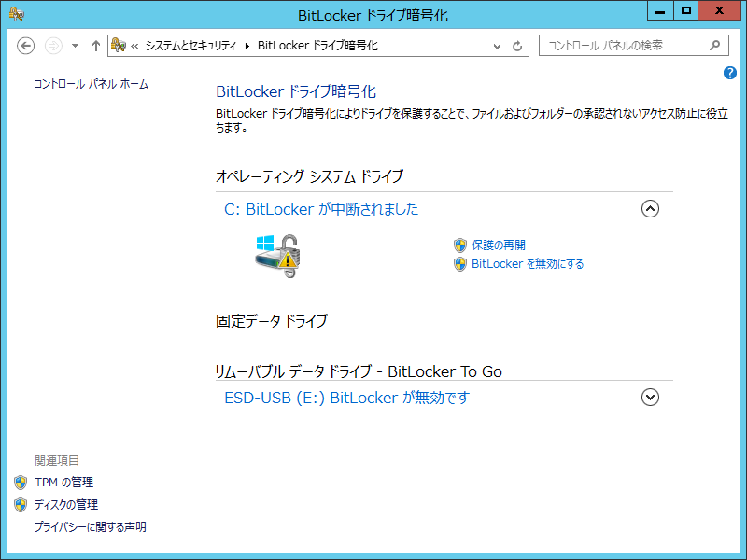This screenshot has height=560, width=747.
Task: Click BitLocker ドライブ暗号化 breadcrumb segment
Action: click(317, 46)
